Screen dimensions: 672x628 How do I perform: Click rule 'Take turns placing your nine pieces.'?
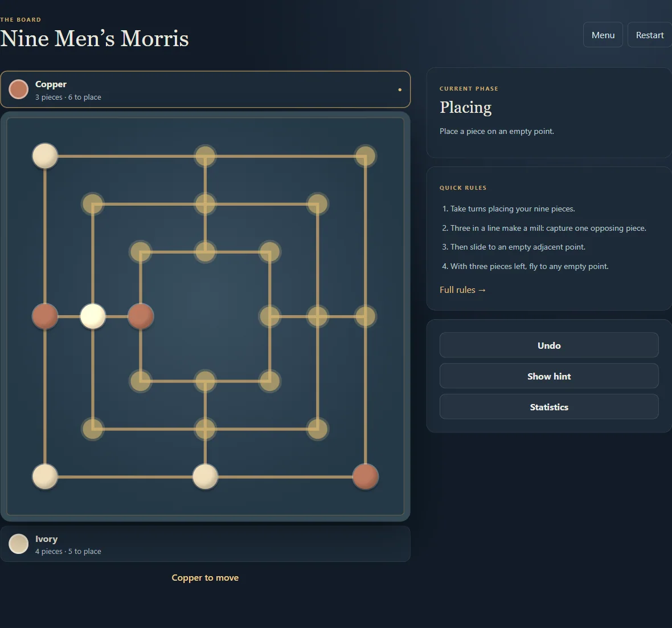click(x=513, y=209)
